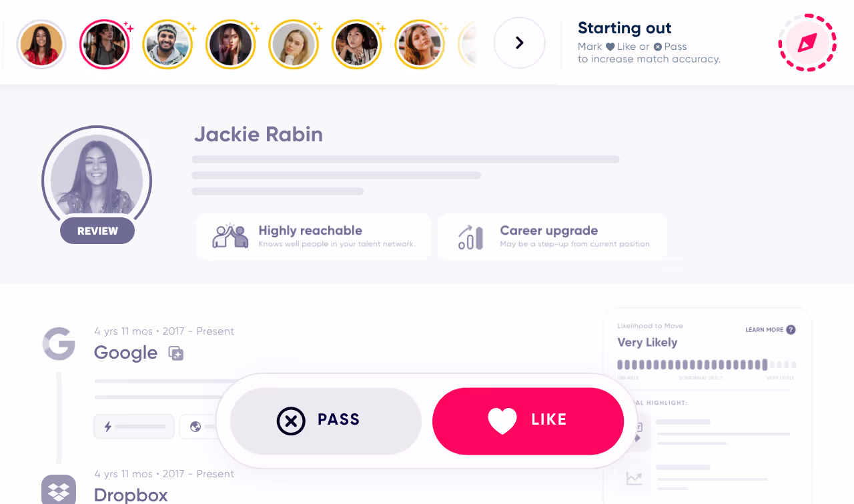Image resolution: width=854 pixels, height=504 pixels.
Task: Select the bearded man candidate avatar
Action: click(x=167, y=44)
